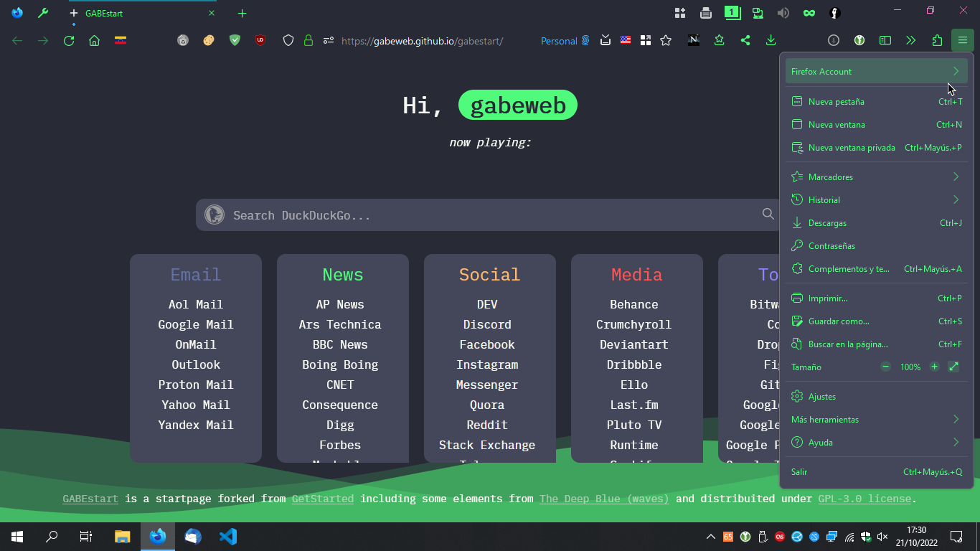
Task: Open Windows Start menu
Action: point(17,536)
